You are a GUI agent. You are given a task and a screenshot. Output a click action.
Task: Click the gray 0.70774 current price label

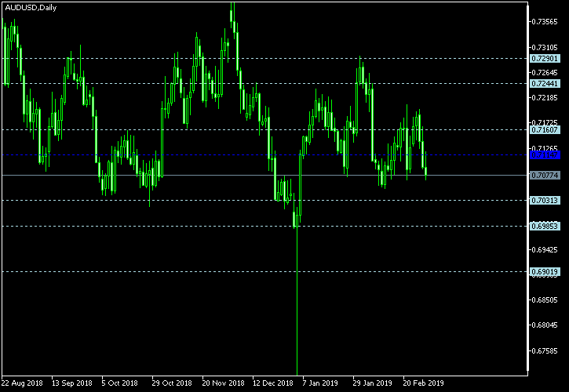[x=545, y=176]
